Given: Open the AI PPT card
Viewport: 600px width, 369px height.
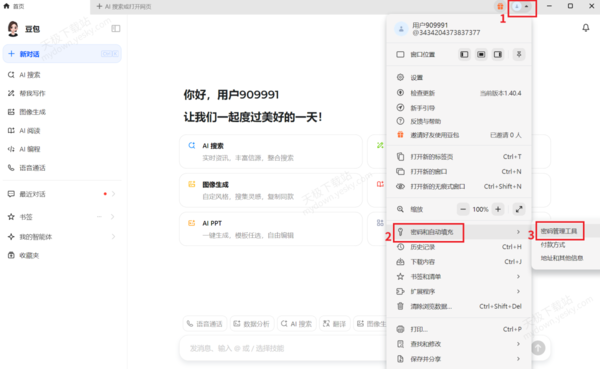Looking at the screenshot, I should pos(271,229).
